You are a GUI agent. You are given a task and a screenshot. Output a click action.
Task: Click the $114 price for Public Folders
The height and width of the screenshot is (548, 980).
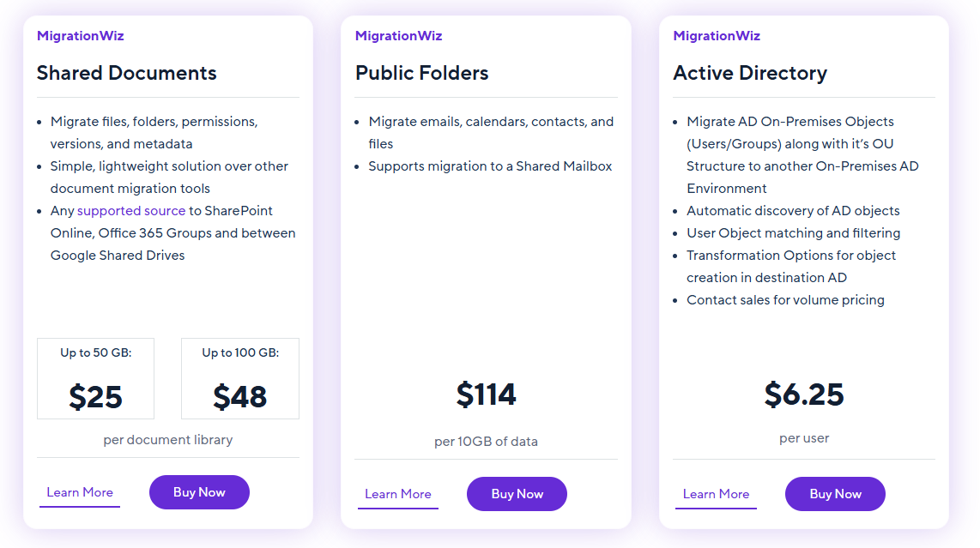(x=486, y=394)
